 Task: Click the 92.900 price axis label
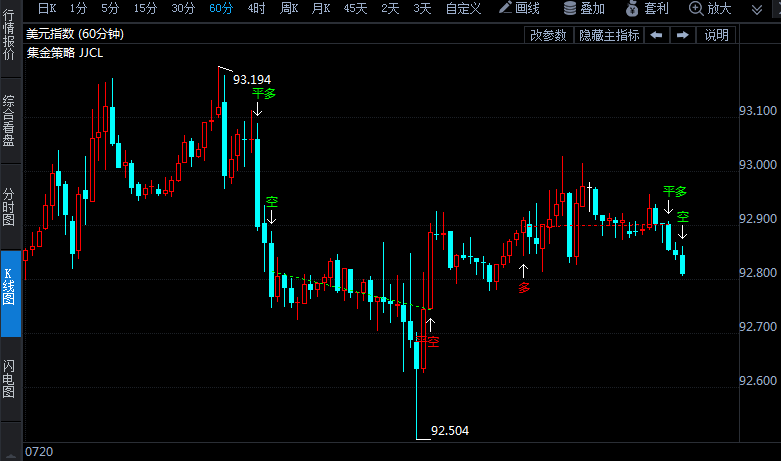click(x=758, y=219)
